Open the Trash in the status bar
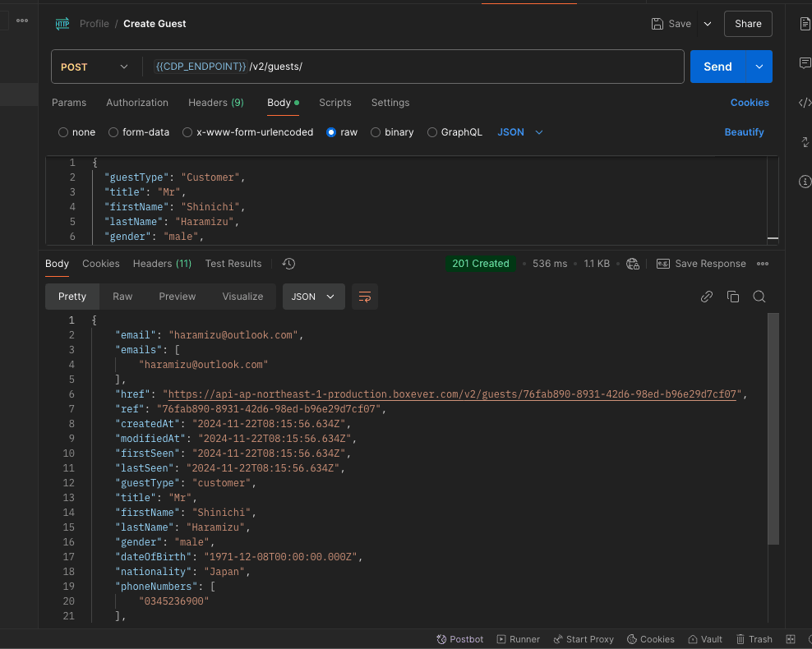 point(754,639)
